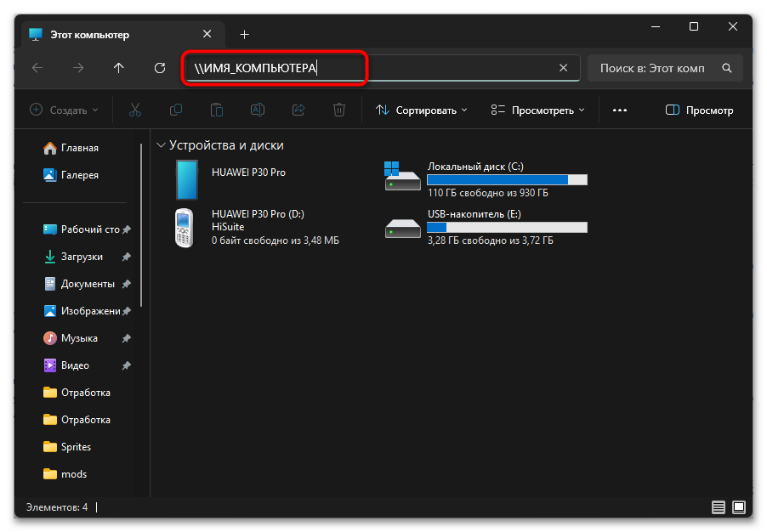Open the three-dot more options menu
This screenshot has height=532, width=767.
coord(620,110)
